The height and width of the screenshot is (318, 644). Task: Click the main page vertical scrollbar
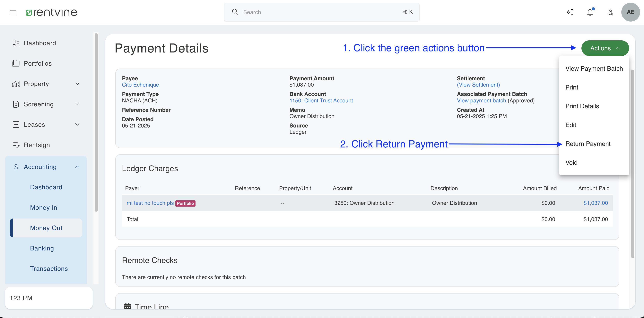[632, 164]
